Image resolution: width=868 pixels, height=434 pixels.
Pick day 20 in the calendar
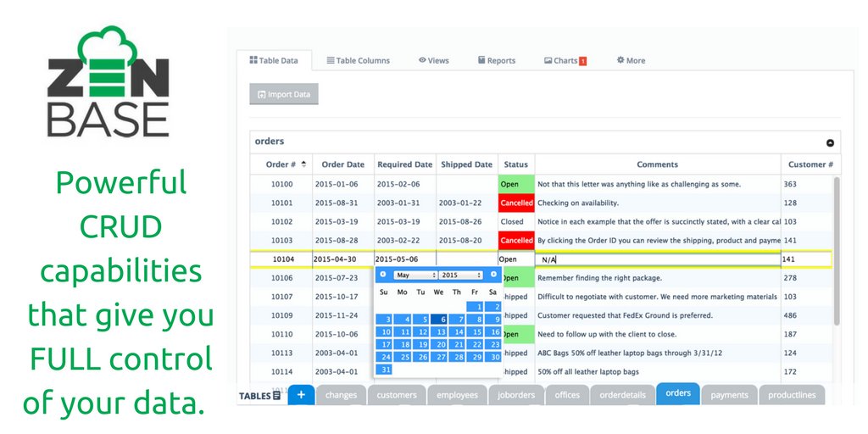[439, 344]
